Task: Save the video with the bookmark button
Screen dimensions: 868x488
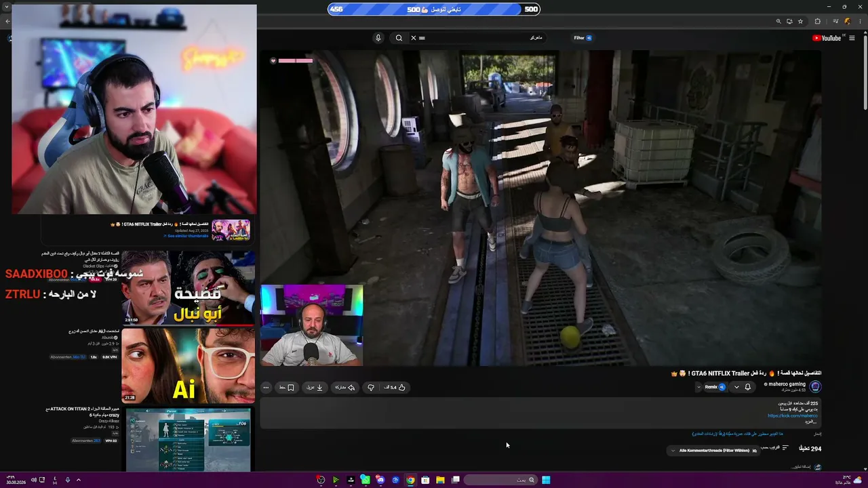Action: click(x=286, y=388)
